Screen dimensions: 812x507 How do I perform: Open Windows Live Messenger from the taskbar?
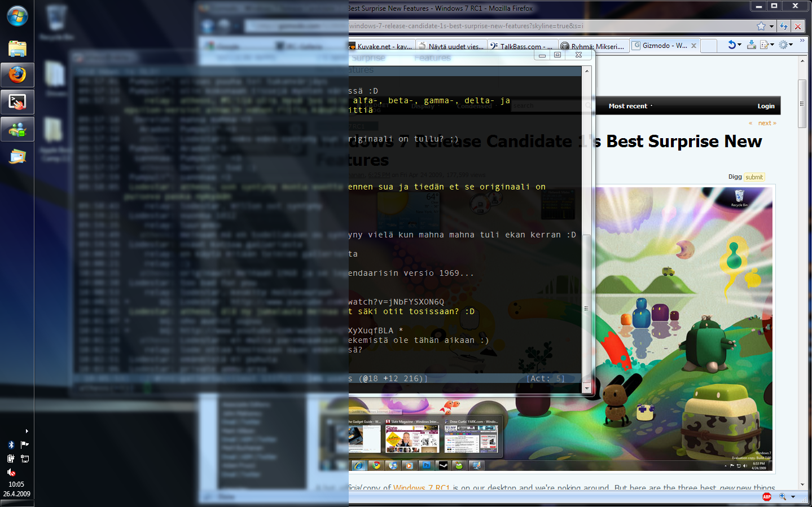click(x=17, y=130)
